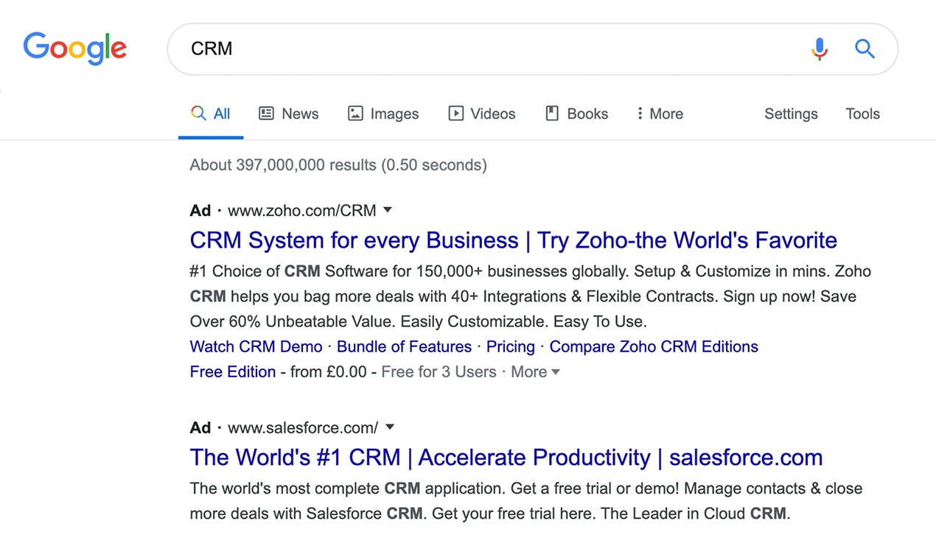Switch to the All results tab
936x560 pixels.
coord(212,113)
